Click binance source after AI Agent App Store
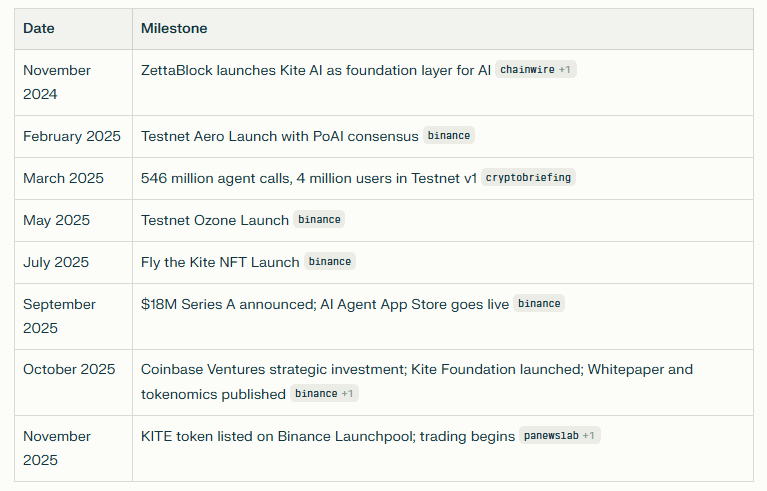Image resolution: width=767 pixels, height=491 pixels. click(x=539, y=304)
